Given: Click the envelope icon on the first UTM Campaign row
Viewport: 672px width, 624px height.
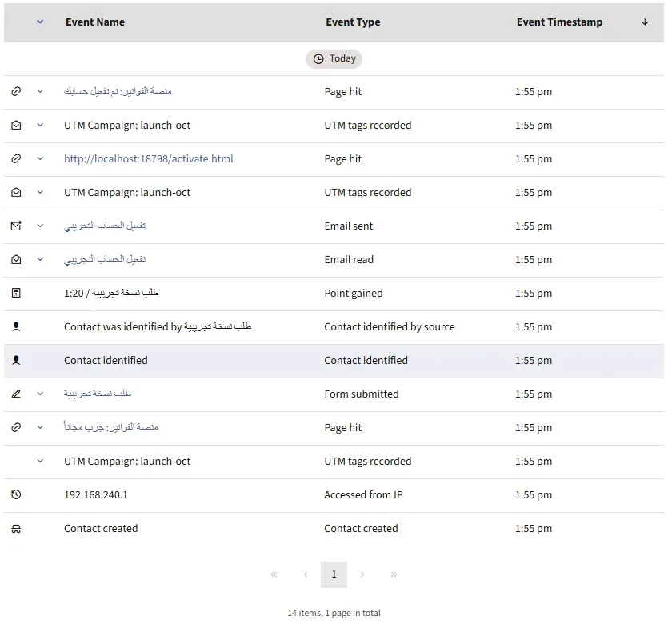Looking at the screenshot, I should click(x=16, y=125).
